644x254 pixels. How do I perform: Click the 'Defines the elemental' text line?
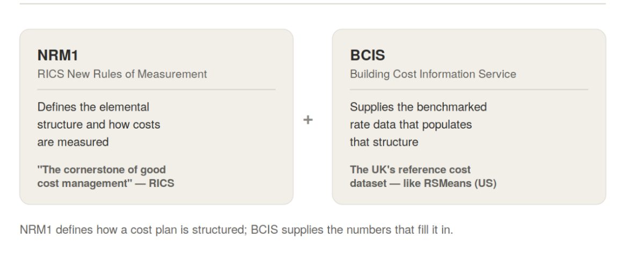coord(93,107)
